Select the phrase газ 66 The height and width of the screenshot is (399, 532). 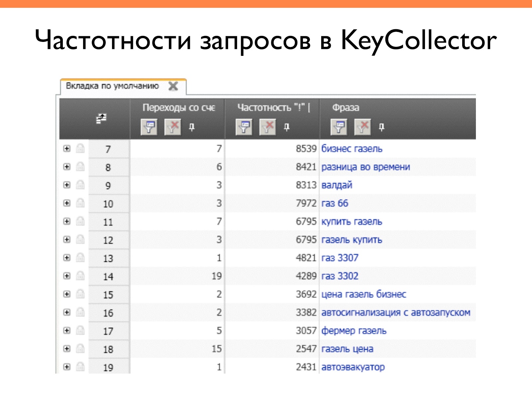coord(335,203)
